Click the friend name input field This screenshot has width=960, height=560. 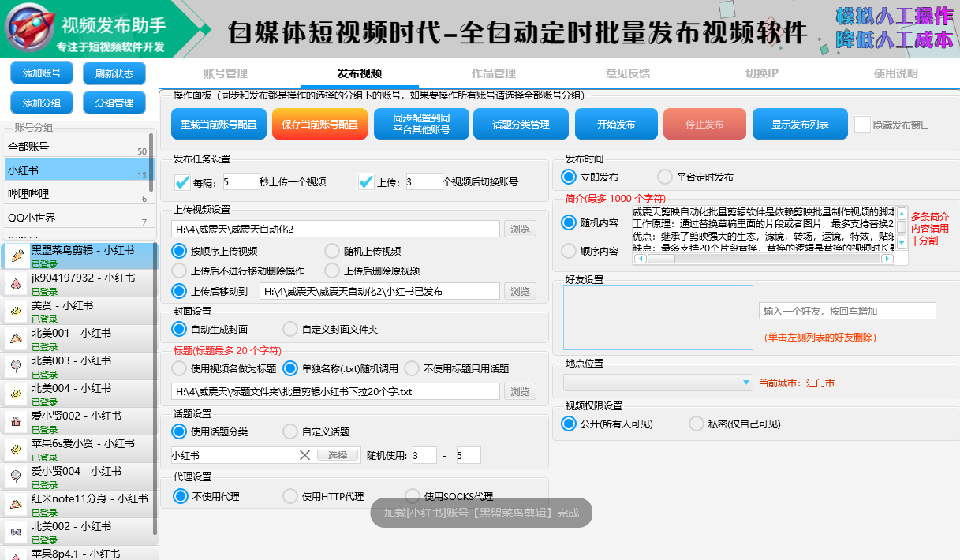point(846,311)
